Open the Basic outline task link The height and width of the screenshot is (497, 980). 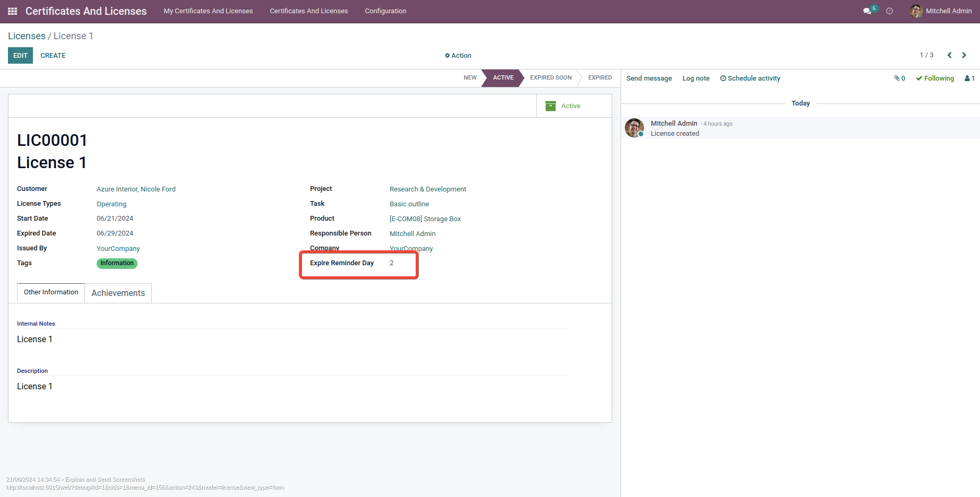(409, 204)
